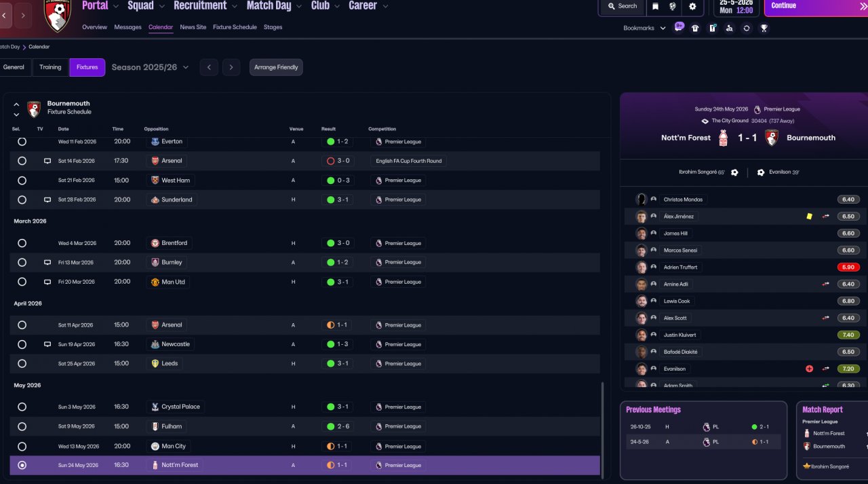868x484 pixels.
Task: Go forward with the right navigation arrow
Action: tap(23, 15)
